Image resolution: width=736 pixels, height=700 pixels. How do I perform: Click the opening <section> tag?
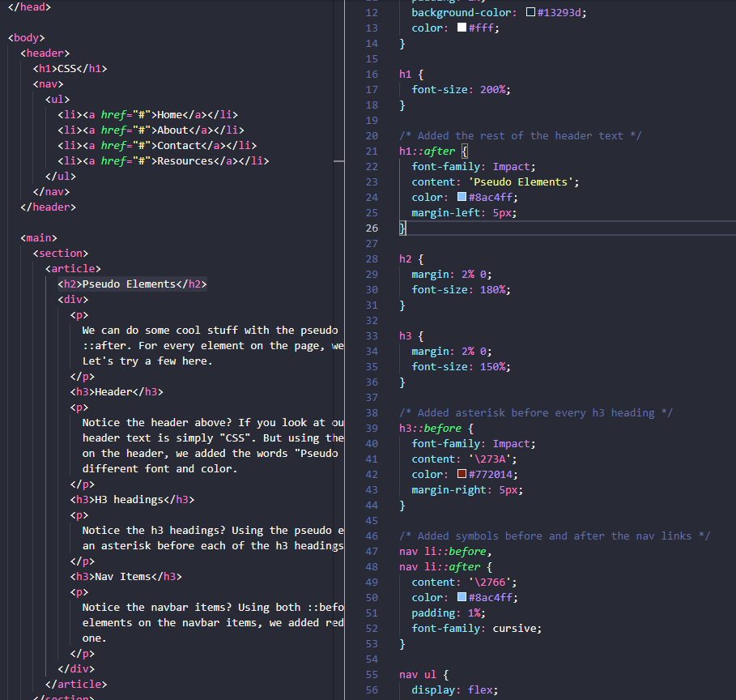click(61, 254)
